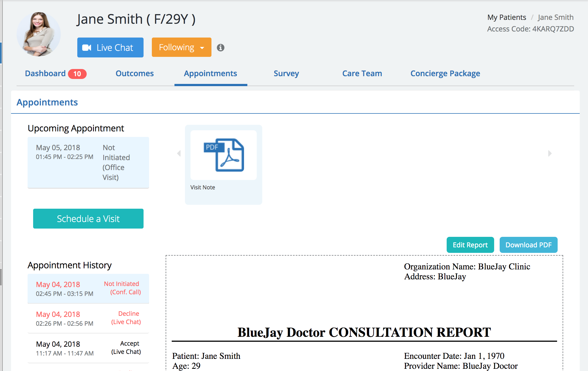This screenshot has height=371, width=588.
Task: Switch to the Outcomes tab
Action: point(135,73)
